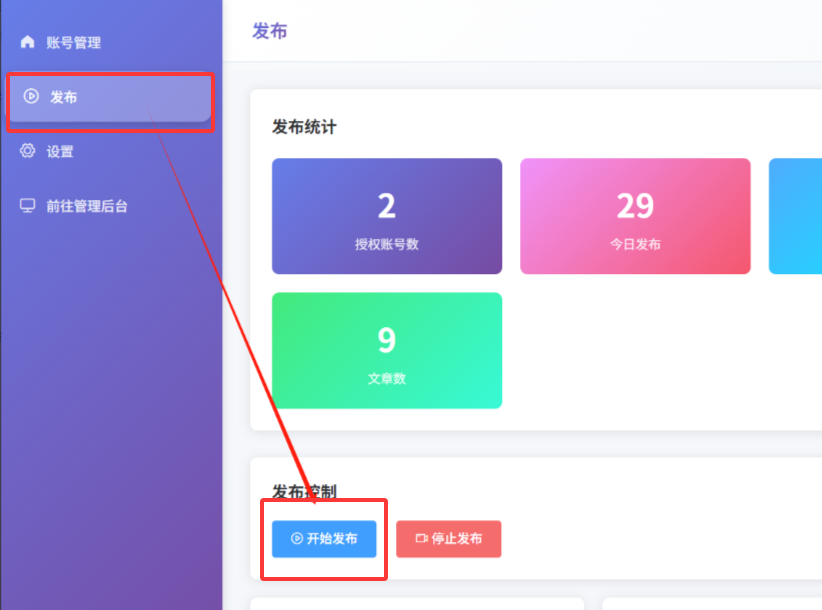The width and height of the screenshot is (822, 610).
Task: Select the 发布 sidebar menu item
Action: tap(64, 97)
